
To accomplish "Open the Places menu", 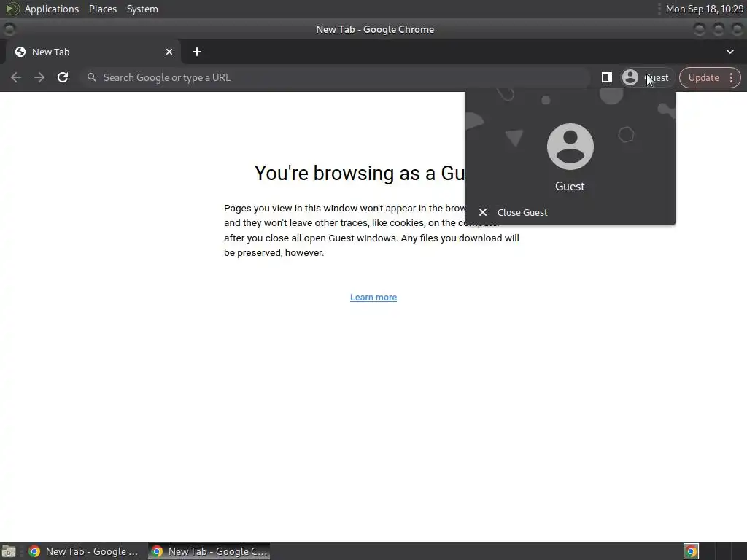I will click(103, 9).
